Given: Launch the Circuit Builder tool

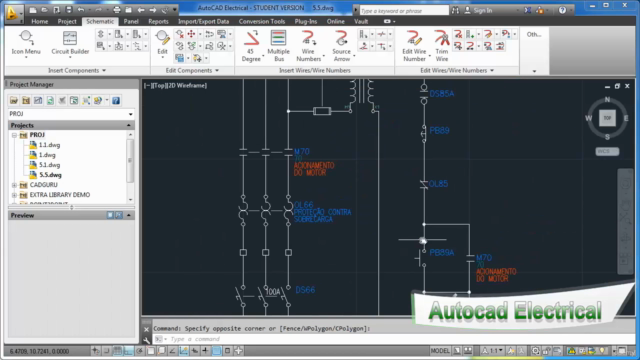Looking at the screenshot, I should tap(70, 43).
